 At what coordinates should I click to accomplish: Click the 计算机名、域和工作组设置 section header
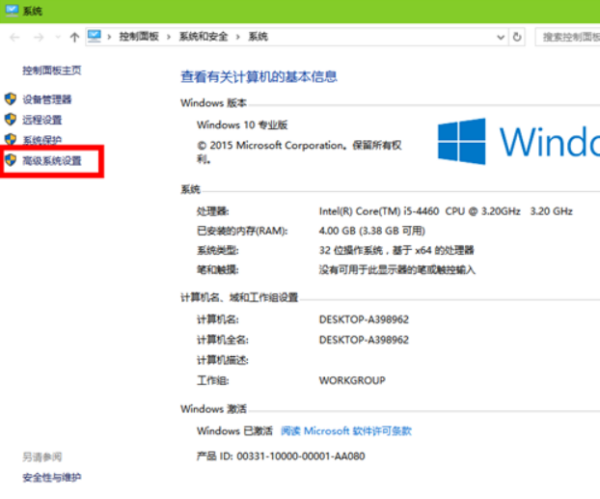tap(239, 297)
